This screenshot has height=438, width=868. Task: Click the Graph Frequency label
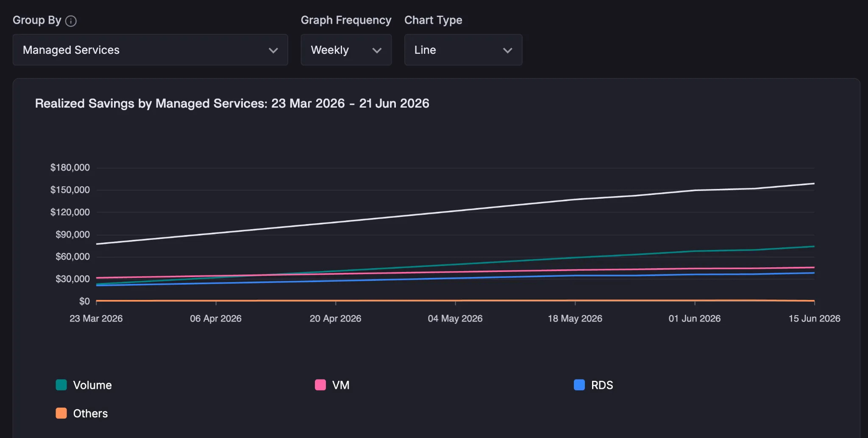tap(346, 20)
